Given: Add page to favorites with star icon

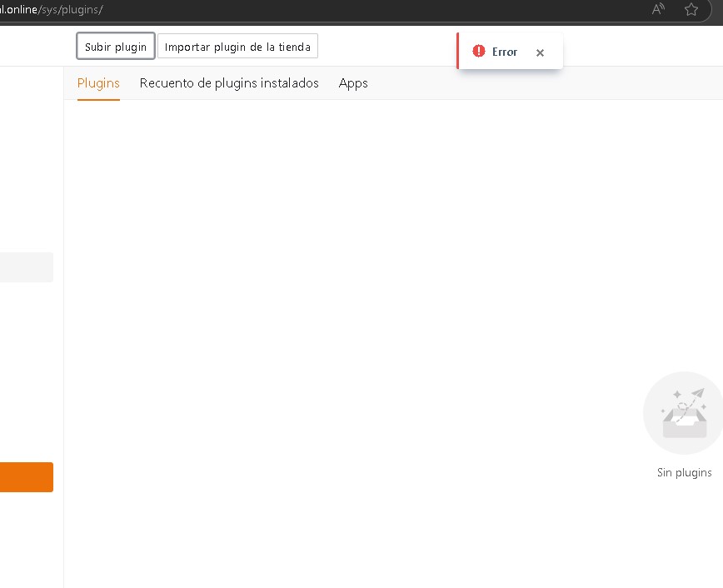Looking at the screenshot, I should pos(691,9).
